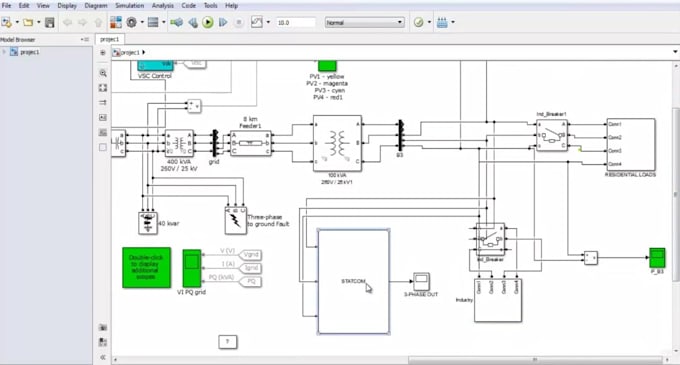Click the Zoom tool in the palette
This screenshot has height=365, width=680.
[103, 73]
